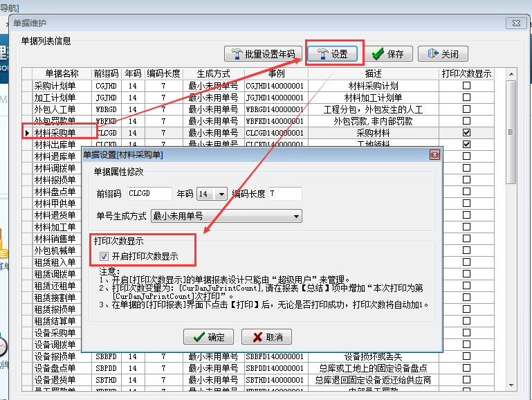
Task: Select the 设备报损单 row in list
Action: (x=55, y=356)
